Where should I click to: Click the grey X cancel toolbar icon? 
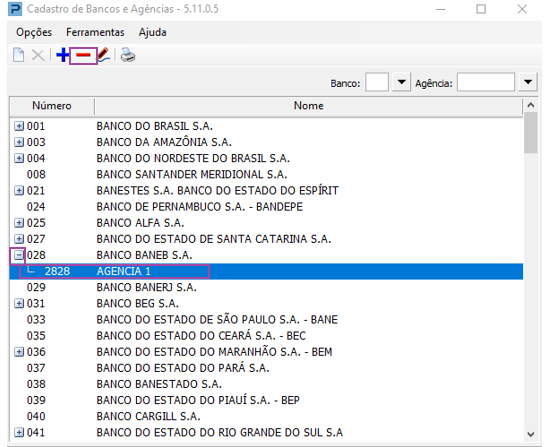point(38,55)
